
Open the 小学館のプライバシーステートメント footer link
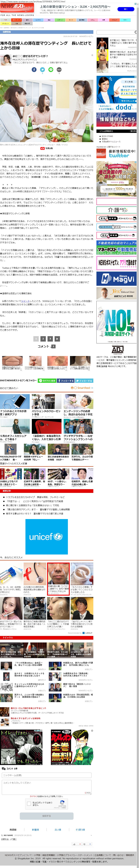(x=74, y=855)
